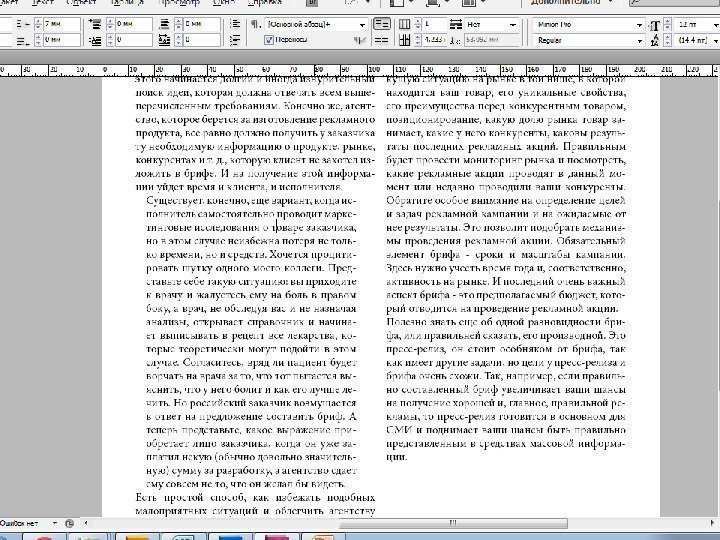
Task: Open the Minion Pro font family dropdown
Action: click(x=639, y=25)
